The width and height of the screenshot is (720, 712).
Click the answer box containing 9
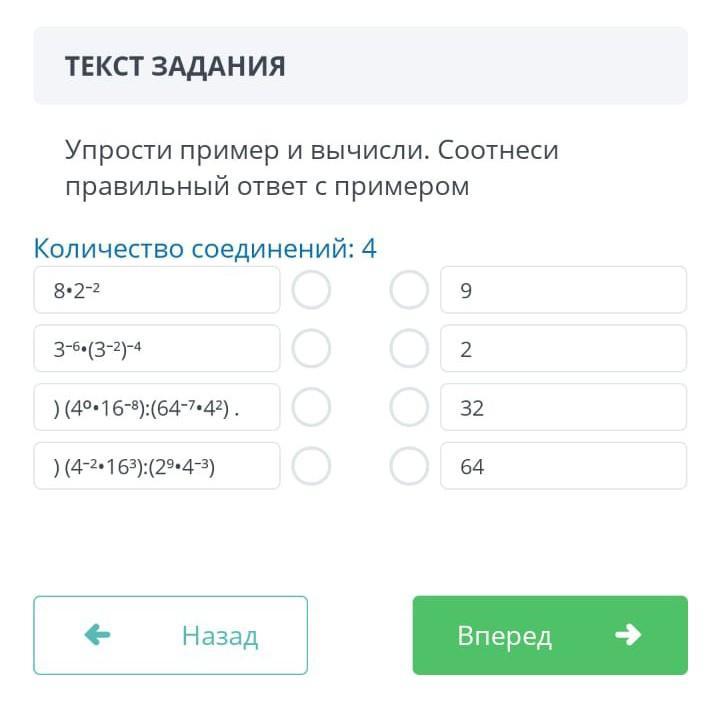click(x=563, y=290)
